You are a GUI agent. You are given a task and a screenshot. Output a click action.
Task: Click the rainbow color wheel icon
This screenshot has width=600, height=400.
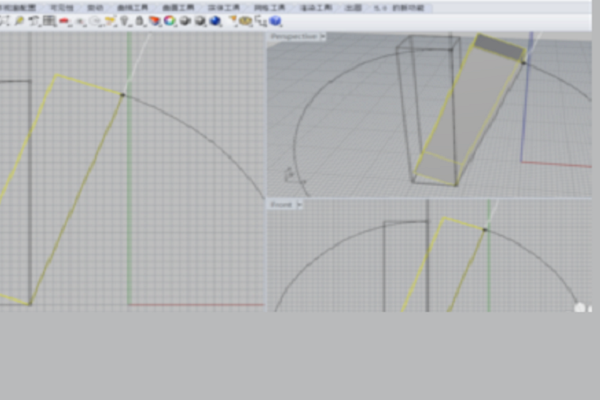click(170, 20)
